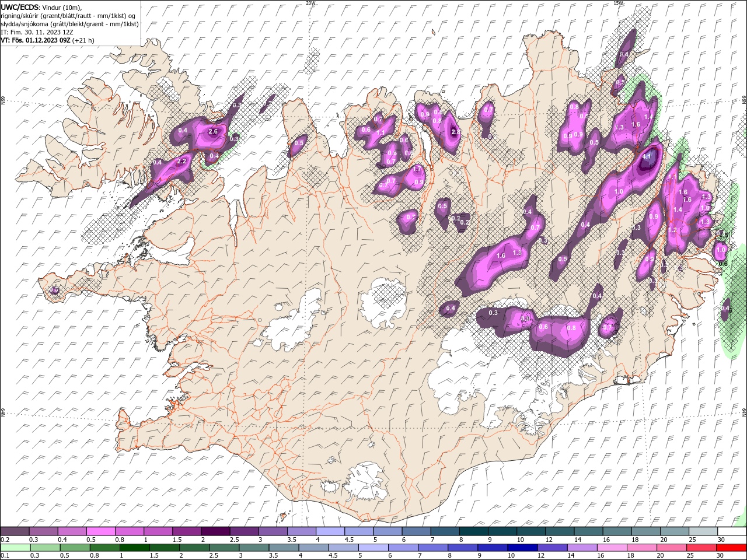
Task: Click the 'VT: Fös. 01.12.2023 09Z (+21 h)' line
Action: (47, 40)
